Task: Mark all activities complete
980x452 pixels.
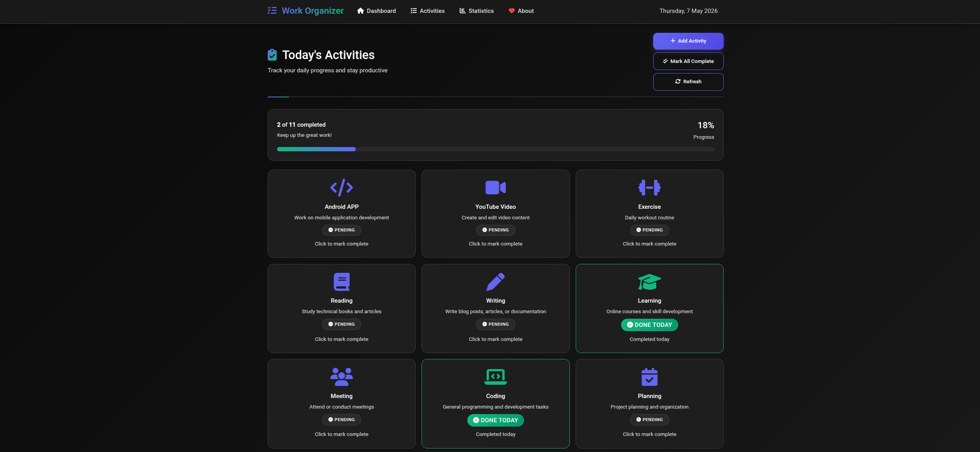Action: tap(688, 61)
